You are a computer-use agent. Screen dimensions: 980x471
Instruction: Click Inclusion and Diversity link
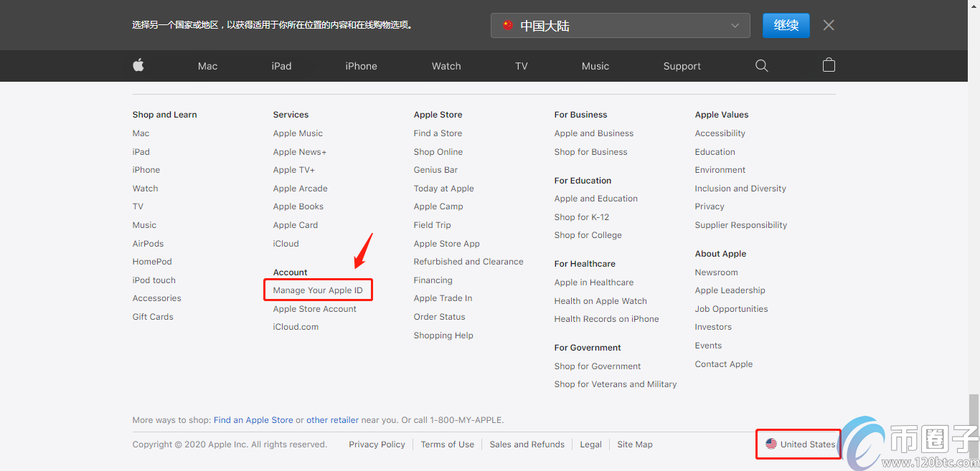tap(740, 189)
